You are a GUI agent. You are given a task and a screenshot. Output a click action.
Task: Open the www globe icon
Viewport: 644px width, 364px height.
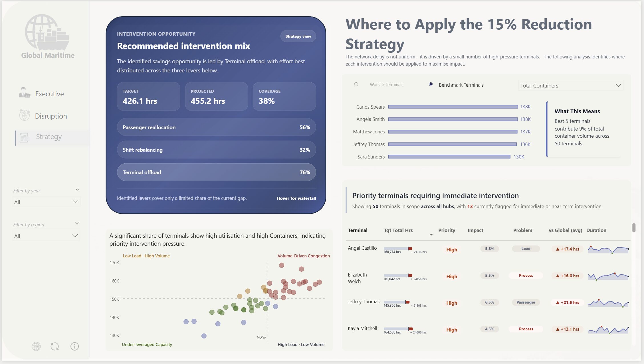point(36,346)
